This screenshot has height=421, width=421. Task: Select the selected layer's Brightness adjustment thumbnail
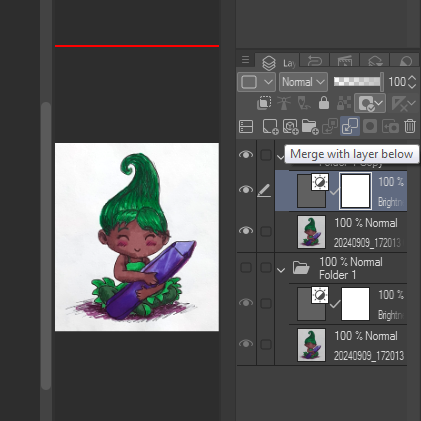pos(312,191)
